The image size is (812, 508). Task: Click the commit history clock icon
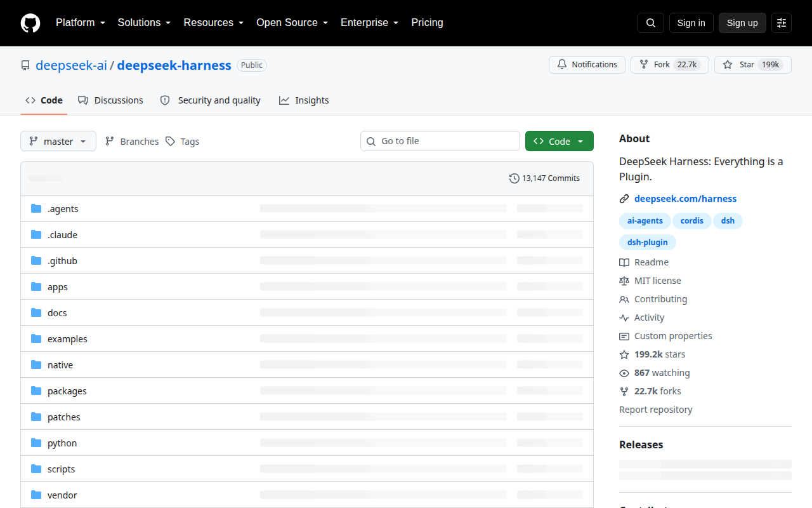click(x=514, y=178)
